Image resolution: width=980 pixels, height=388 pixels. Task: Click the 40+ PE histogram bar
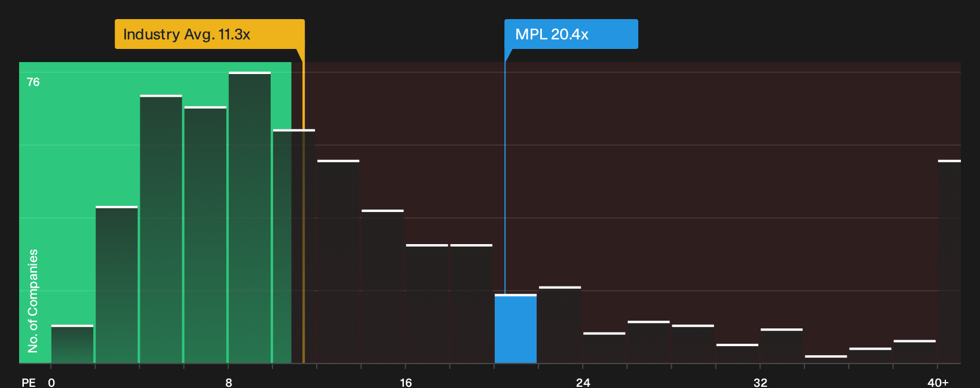tap(950, 261)
